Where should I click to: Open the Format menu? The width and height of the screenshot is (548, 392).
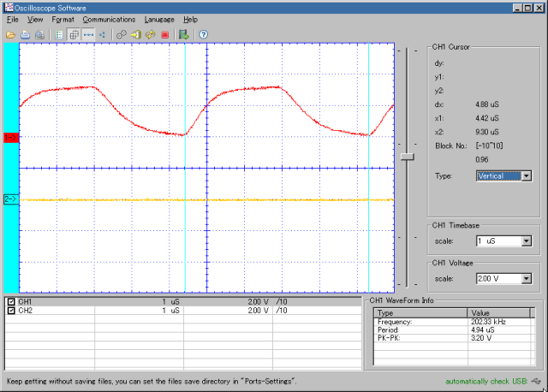(x=63, y=20)
